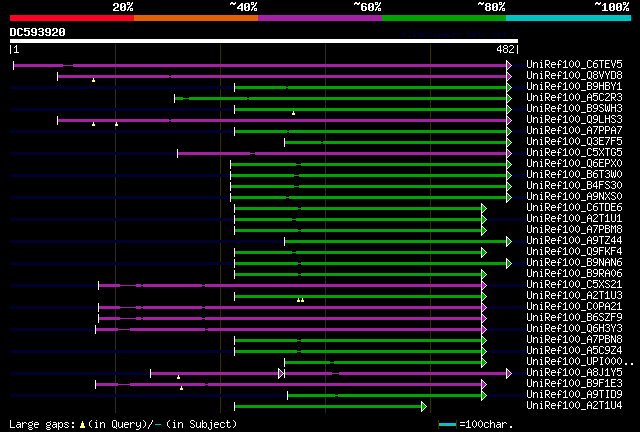Select the UniRef100_A7PBM8 label
This screenshot has width=640, height=432.
(574, 230)
